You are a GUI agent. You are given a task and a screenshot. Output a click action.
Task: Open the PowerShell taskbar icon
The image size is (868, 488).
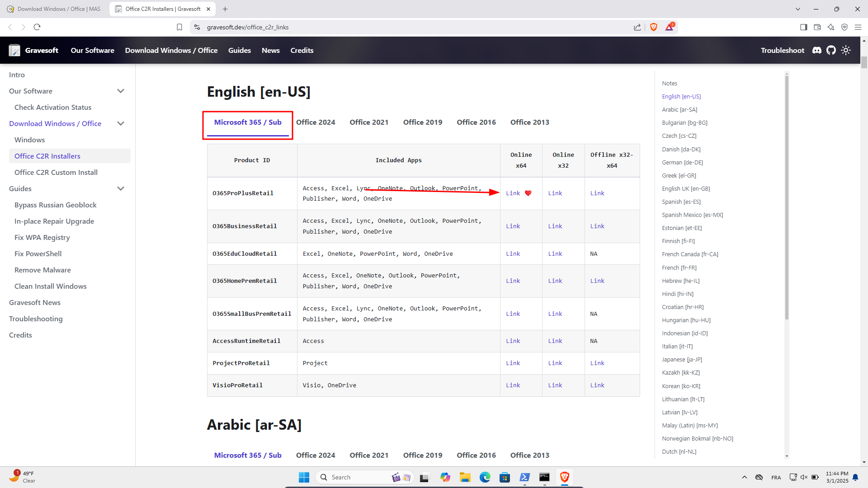pos(525,477)
